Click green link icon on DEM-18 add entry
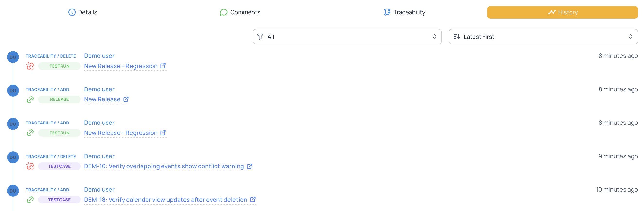Screen dimensions: 644x211 [30, 200]
